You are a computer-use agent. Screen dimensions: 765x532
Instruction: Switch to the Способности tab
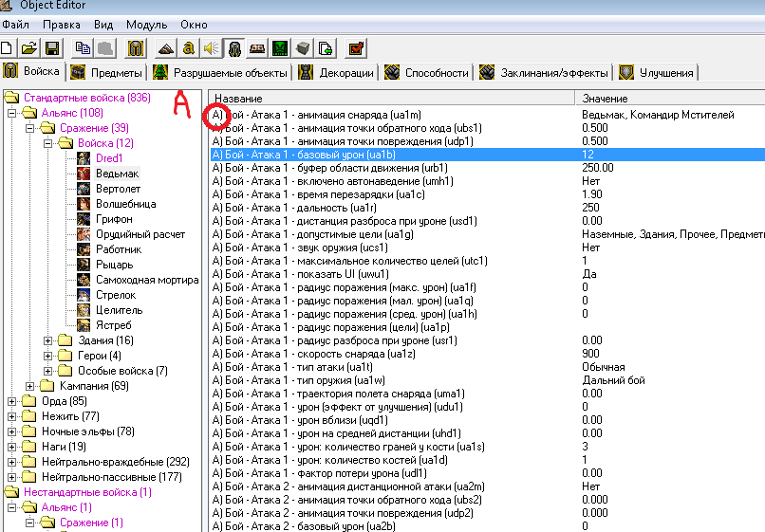(x=436, y=72)
